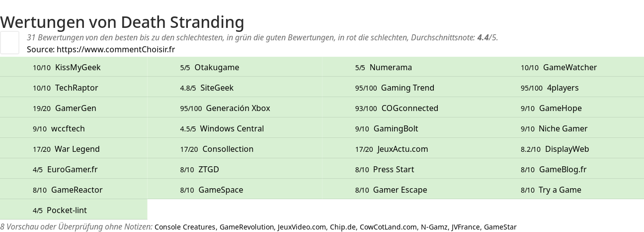Viewport: 644px width, 232px height.
Task: Open the KissMyGeek 10/10 review
Action: point(74,67)
